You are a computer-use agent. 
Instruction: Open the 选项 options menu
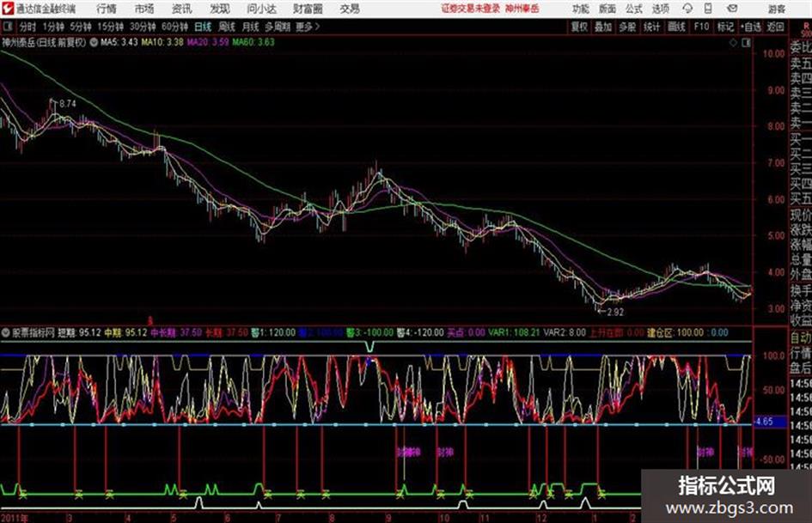(660, 9)
